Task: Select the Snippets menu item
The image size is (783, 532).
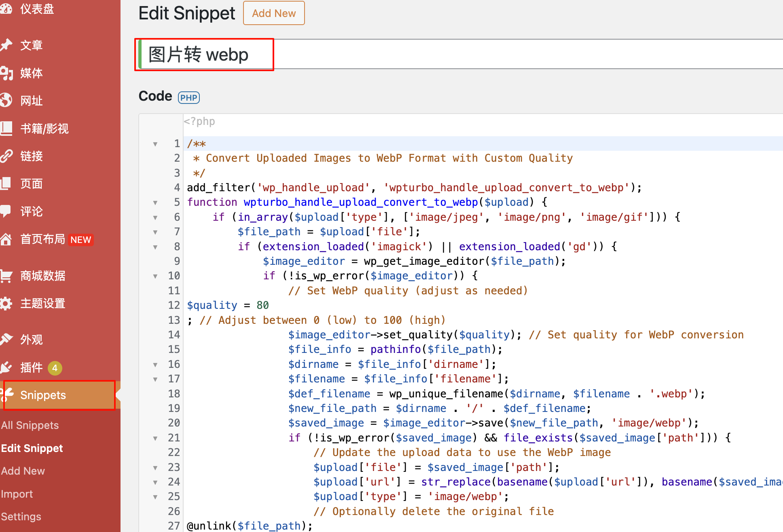Action: click(60, 395)
